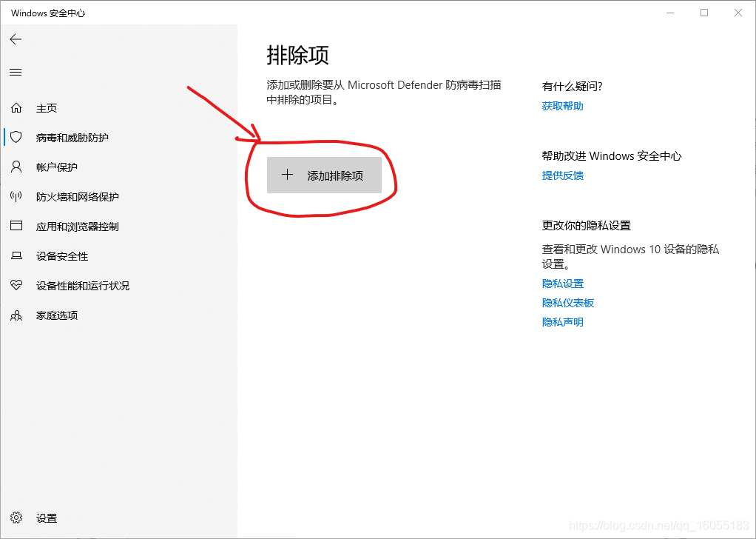Image resolution: width=756 pixels, height=539 pixels.
Task: Open the 隐私设置 link
Action: click(x=563, y=284)
